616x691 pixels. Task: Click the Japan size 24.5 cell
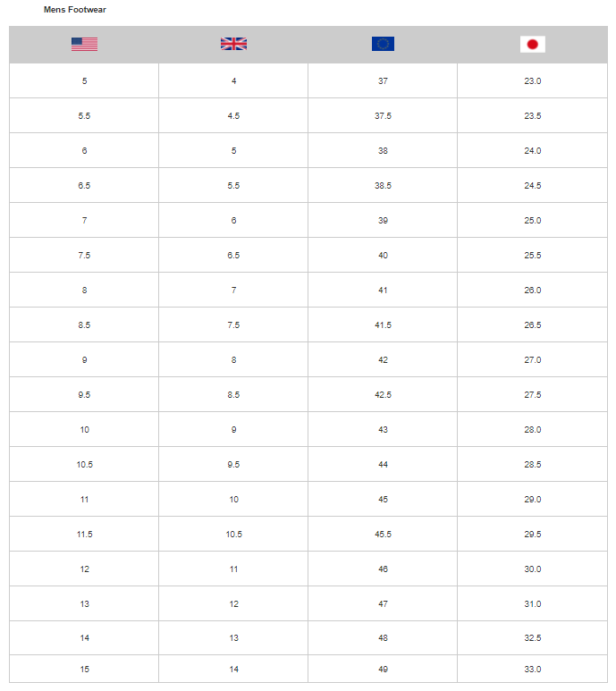(x=532, y=186)
